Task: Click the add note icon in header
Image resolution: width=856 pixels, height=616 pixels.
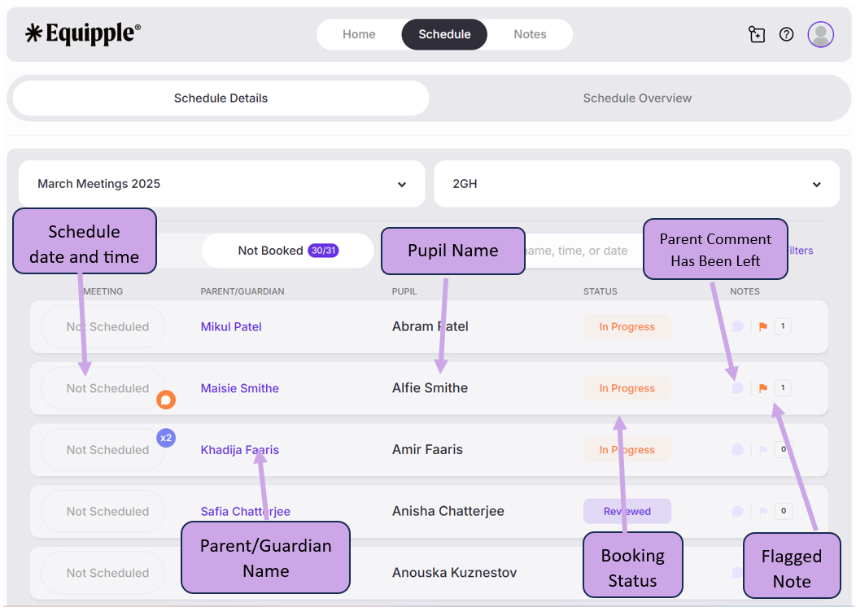Action: click(757, 34)
